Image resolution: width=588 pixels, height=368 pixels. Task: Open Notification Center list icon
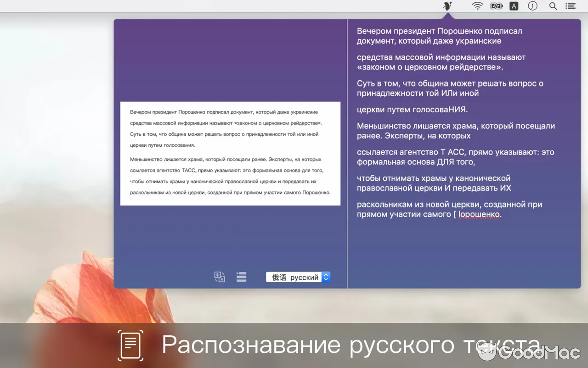click(571, 6)
